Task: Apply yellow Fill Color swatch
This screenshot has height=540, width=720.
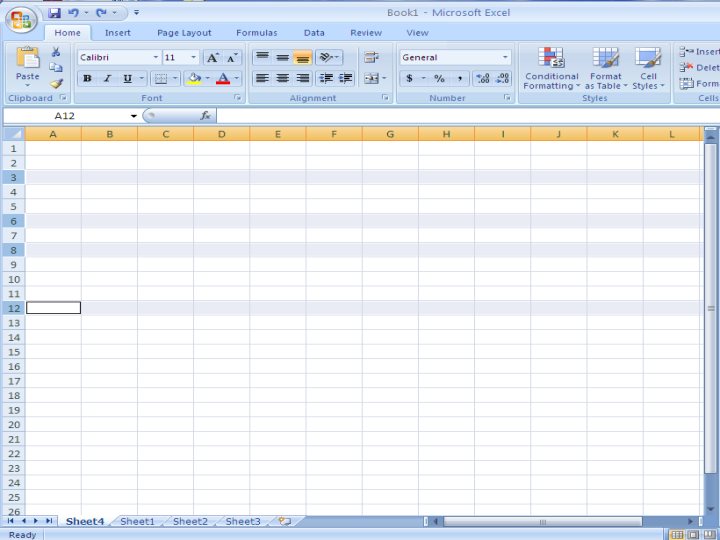Action: pos(195,79)
